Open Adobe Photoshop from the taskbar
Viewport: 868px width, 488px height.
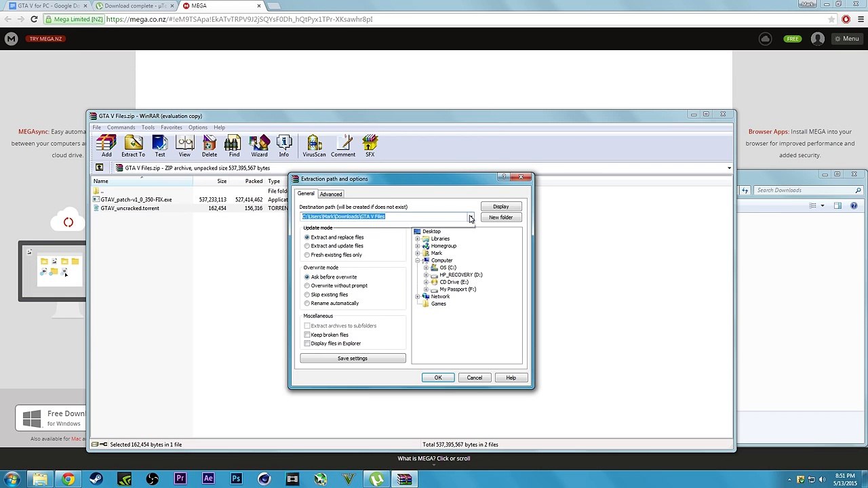(x=236, y=479)
